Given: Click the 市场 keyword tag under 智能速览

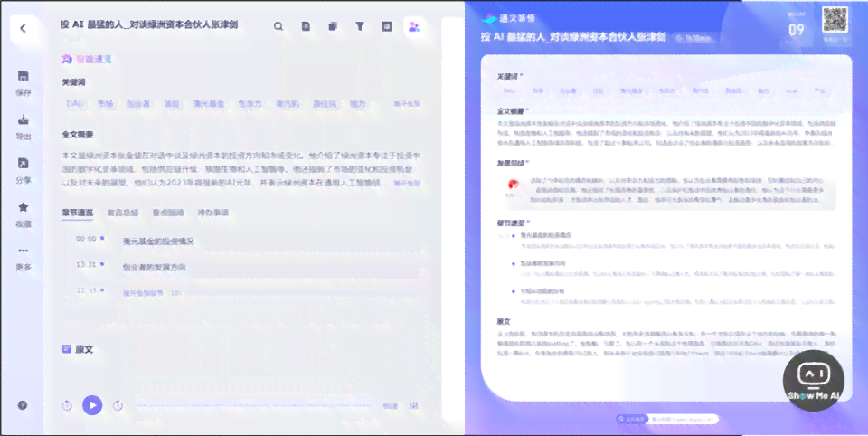Looking at the screenshot, I should [x=105, y=104].
